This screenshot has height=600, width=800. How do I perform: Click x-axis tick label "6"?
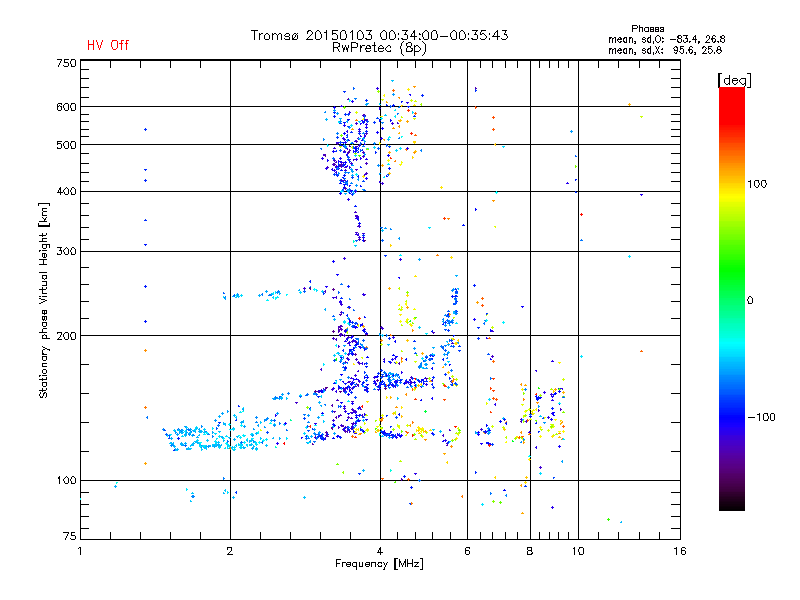(x=467, y=551)
